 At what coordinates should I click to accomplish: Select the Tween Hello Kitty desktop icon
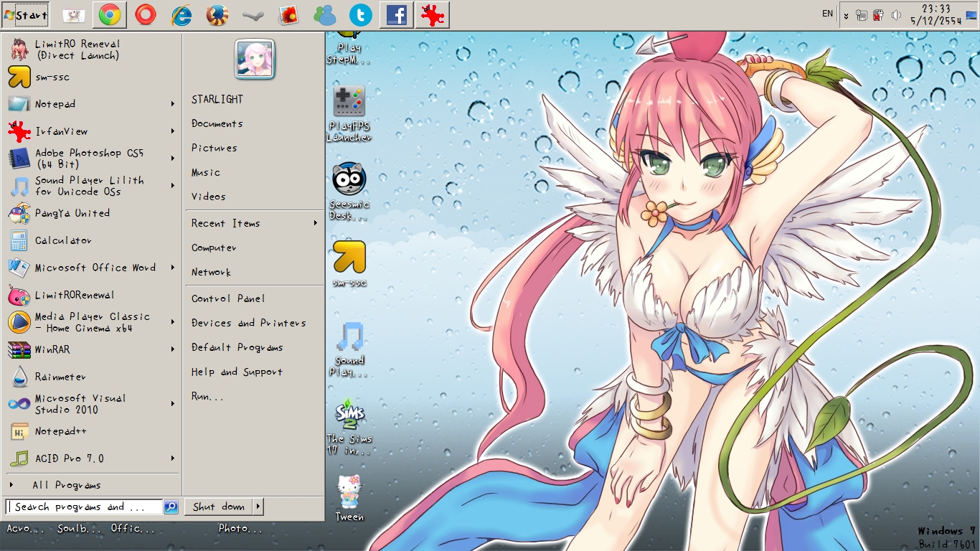point(349,498)
